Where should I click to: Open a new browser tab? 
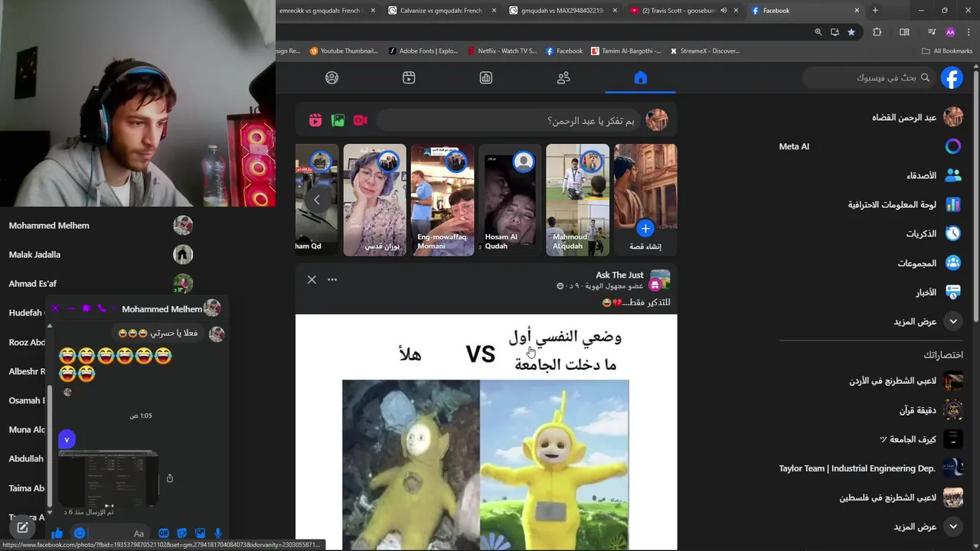[x=875, y=11]
